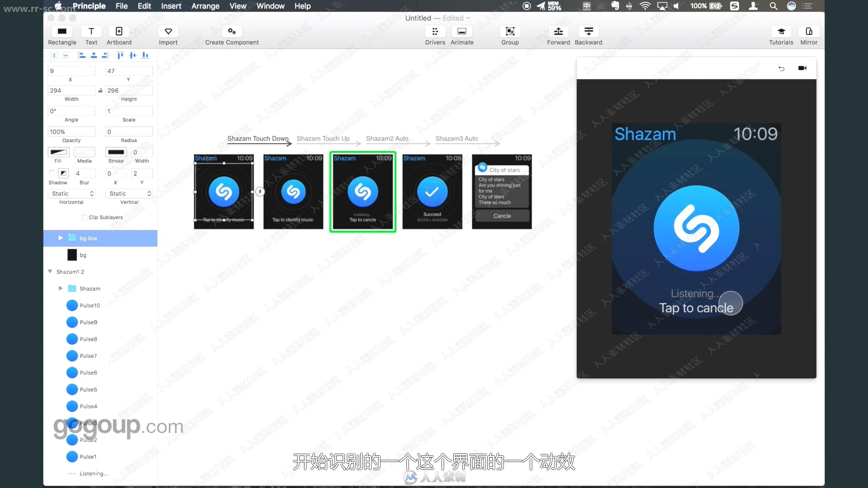
Task: Distribute layers horizontally
Action: point(54,55)
